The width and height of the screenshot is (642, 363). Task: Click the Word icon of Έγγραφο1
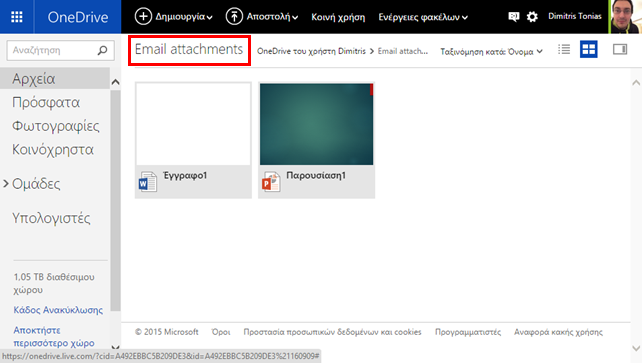tap(147, 182)
